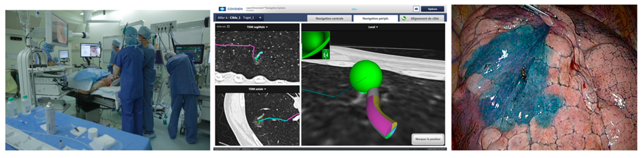This screenshot has height=158, width=644.
Task: Open the Aller à Cible_1 Trajet_1 dropdown
Action: coord(260,18)
